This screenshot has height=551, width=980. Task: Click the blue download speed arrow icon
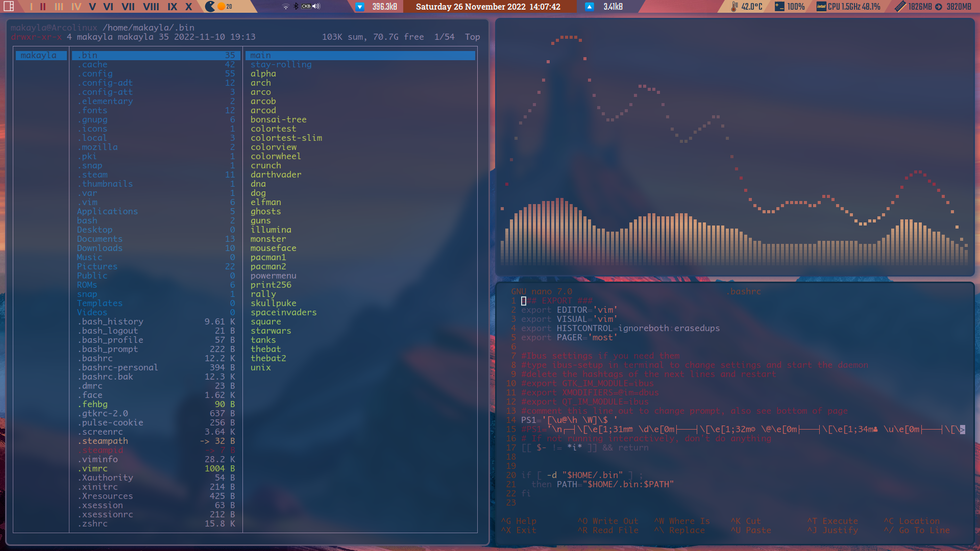coord(360,7)
